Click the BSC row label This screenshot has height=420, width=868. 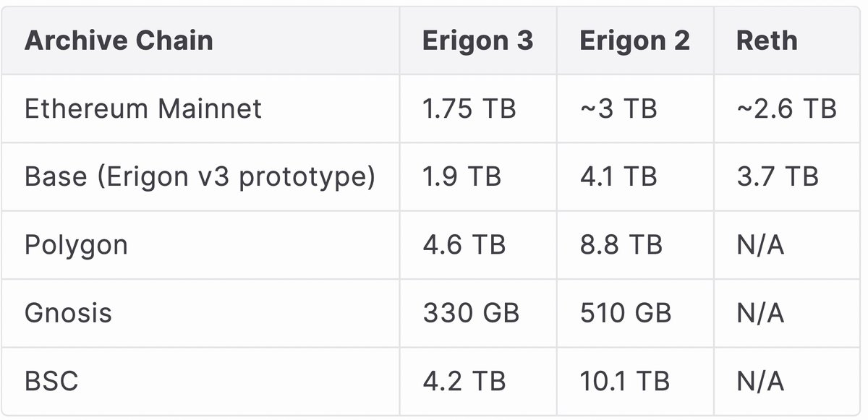[51, 381]
